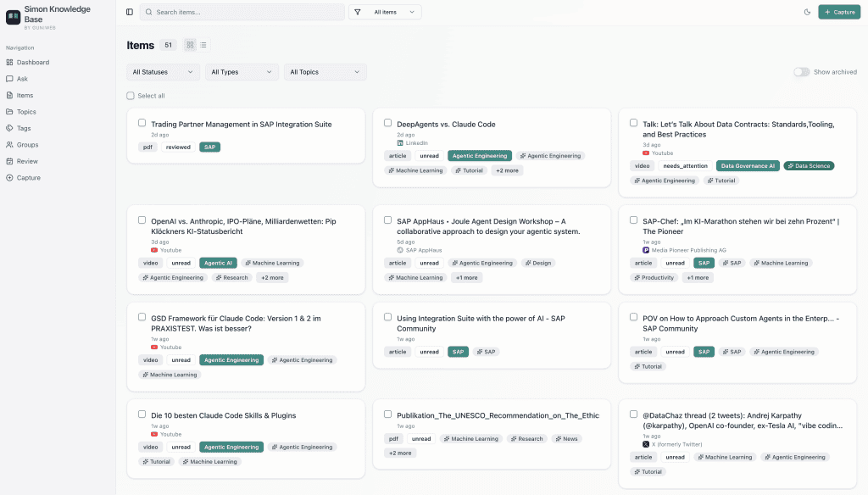This screenshot has height=495, width=868.
Task: Open the All Statuses dropdown
Action: (x=163, y=72)
